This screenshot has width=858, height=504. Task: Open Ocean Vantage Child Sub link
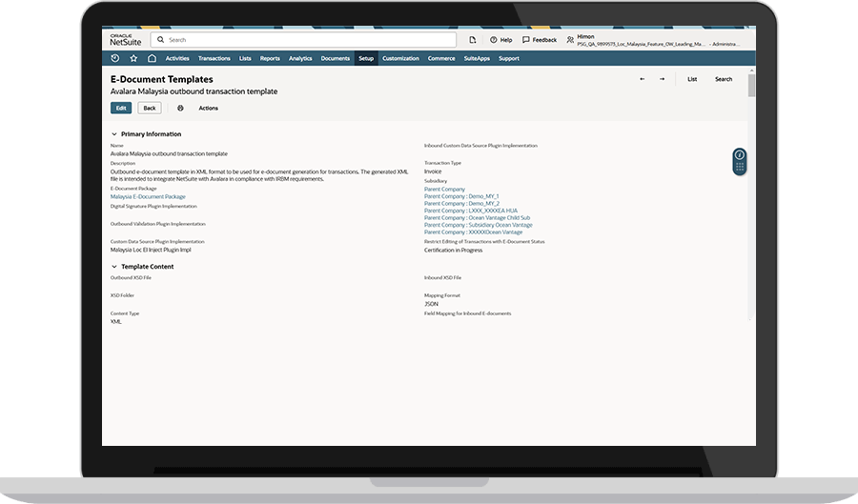(x=478, y=217)
